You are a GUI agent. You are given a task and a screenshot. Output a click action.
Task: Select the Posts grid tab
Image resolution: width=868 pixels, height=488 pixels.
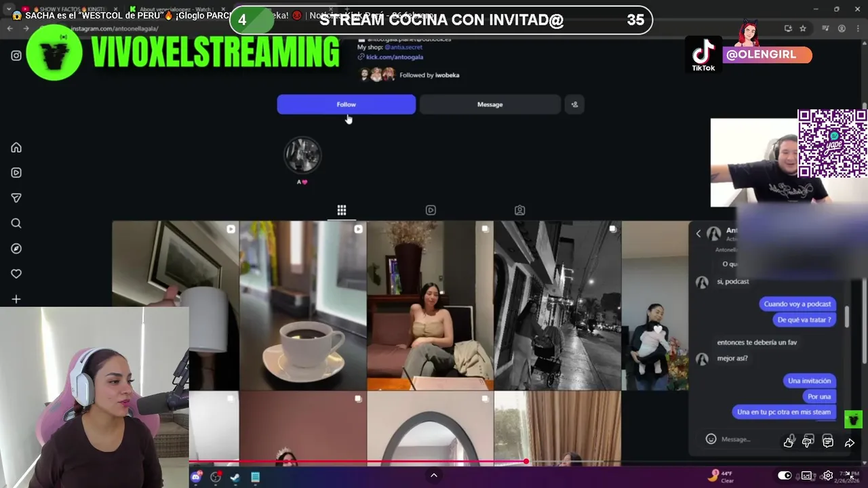342,210
